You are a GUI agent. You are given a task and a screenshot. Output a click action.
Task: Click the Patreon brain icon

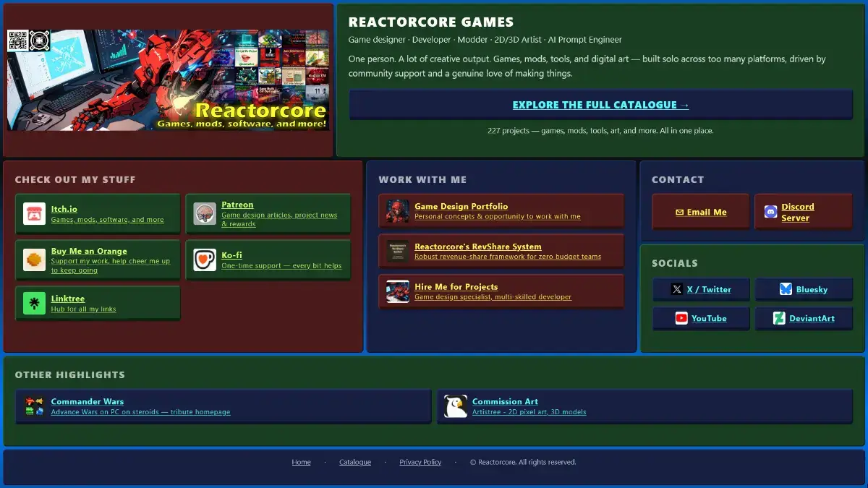click(205, 213)
